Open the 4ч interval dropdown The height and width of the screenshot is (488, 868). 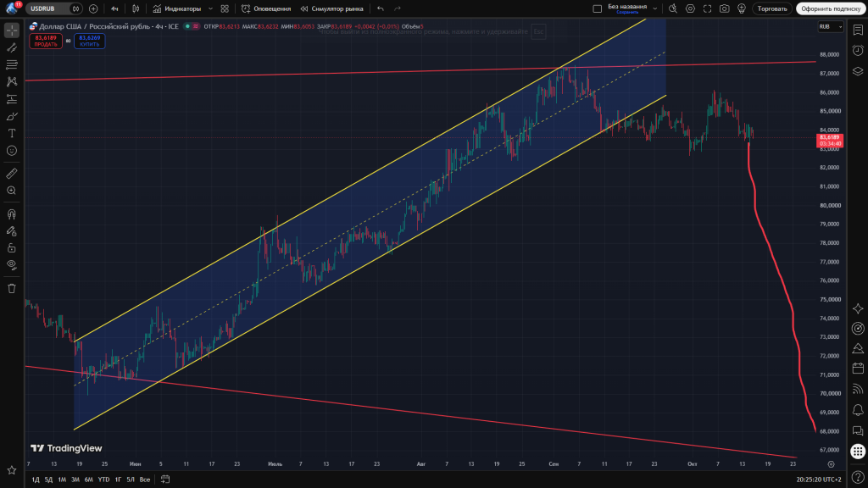pyautogui.click(x=114, y=8)
